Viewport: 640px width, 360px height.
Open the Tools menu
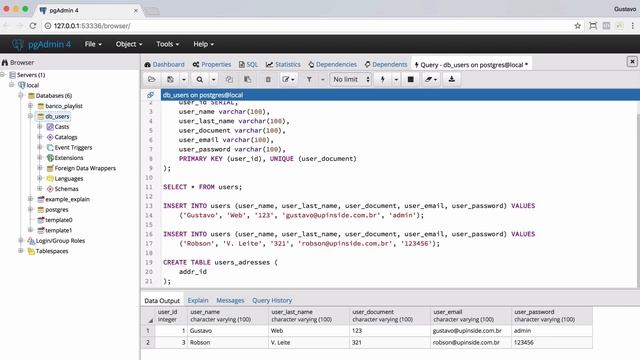(x=167, y=44)
